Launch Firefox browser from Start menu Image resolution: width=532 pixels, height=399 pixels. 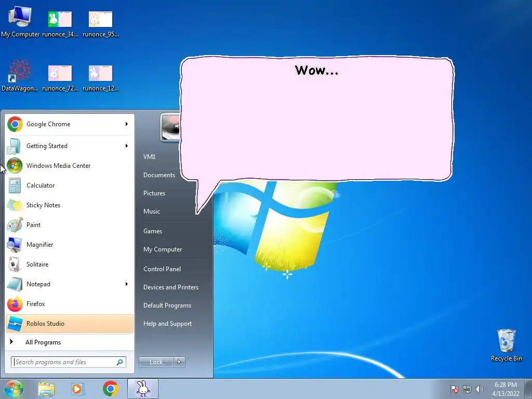[70, 303]
